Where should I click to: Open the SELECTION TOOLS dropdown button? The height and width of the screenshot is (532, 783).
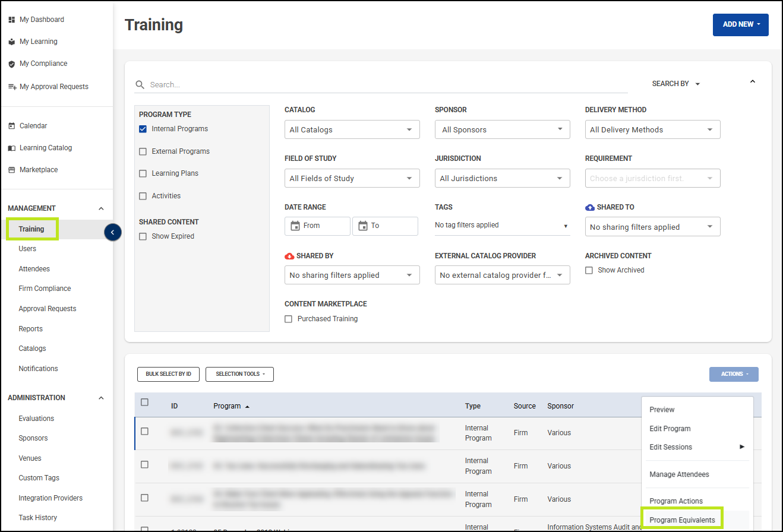click(x=239, y=374)
